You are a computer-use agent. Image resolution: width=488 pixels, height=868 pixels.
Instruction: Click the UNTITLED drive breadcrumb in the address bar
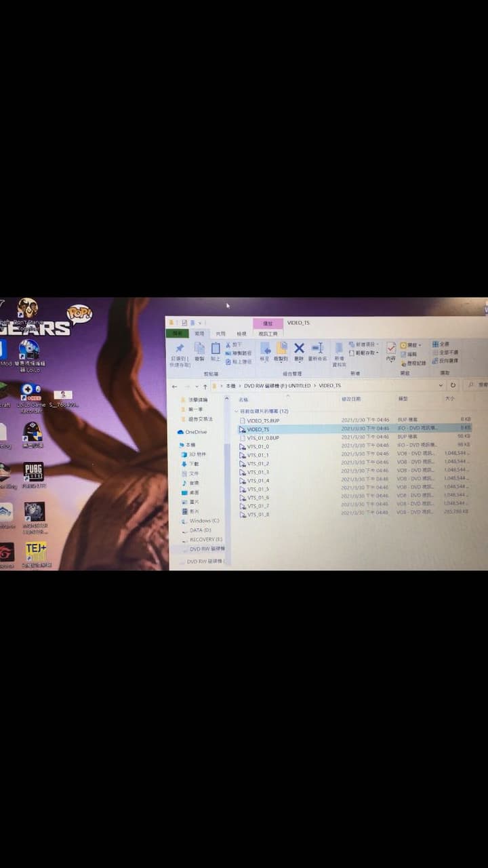tap(277, 385)
